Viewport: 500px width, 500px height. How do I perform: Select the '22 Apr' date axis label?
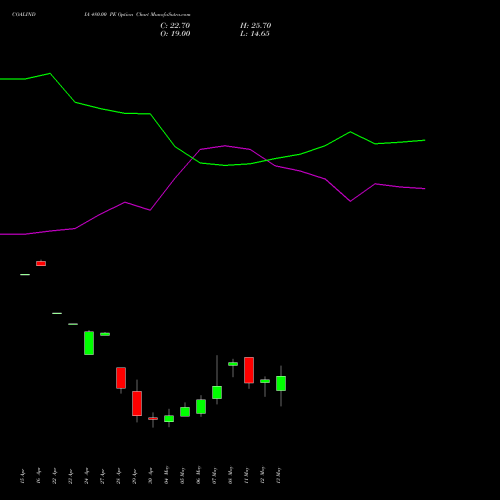(54, 476)
